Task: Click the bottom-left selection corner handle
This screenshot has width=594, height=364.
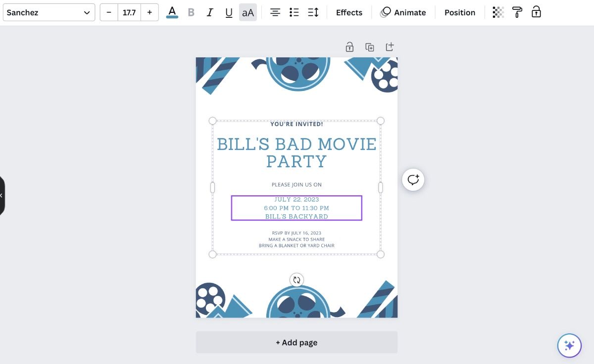Action: tap(212, 254)
